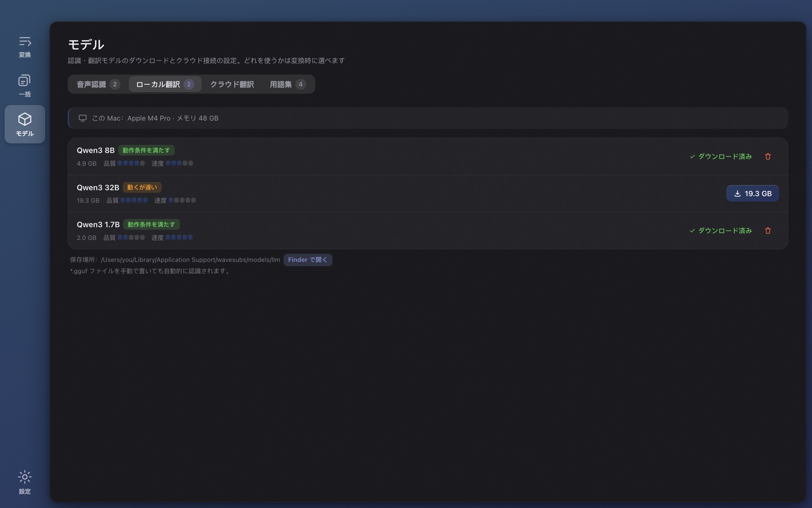Image resolution: width=812 pixels, height=508 pixels.
Task: Click the 動作条件を満たす badge on Qwen3 1.7B
Action: point(151,224)
